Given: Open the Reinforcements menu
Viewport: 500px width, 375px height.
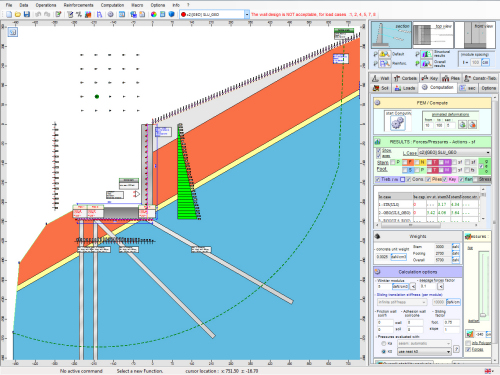Looking at the screenshot, I should pyautogui.click(x=78, y=5).
